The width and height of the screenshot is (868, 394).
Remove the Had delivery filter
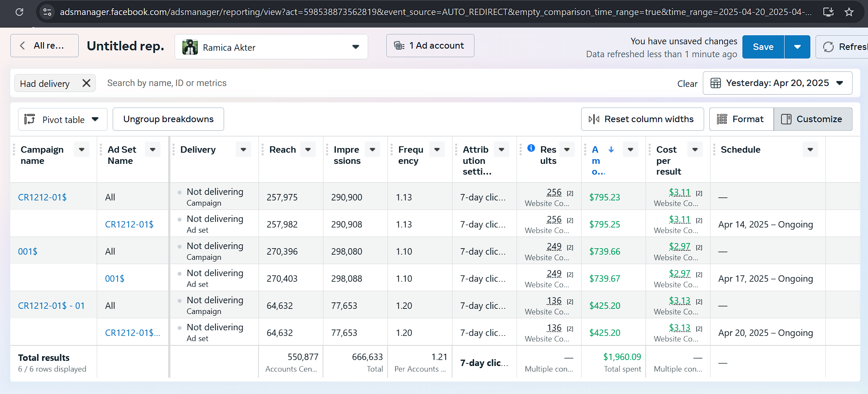[x=86, y=83]
